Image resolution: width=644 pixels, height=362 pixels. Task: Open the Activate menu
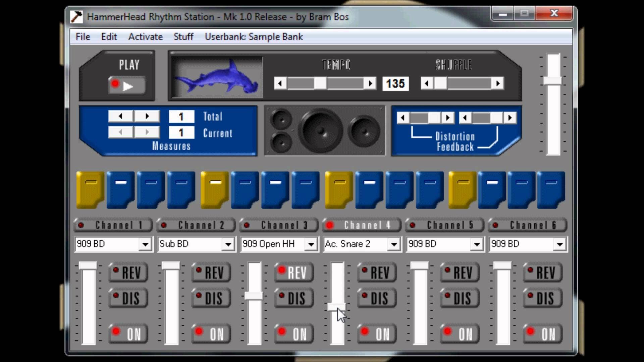tap(146, 37)
